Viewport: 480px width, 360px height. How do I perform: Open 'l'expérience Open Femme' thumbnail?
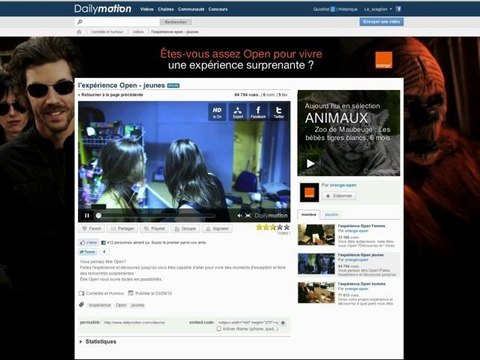316,235
